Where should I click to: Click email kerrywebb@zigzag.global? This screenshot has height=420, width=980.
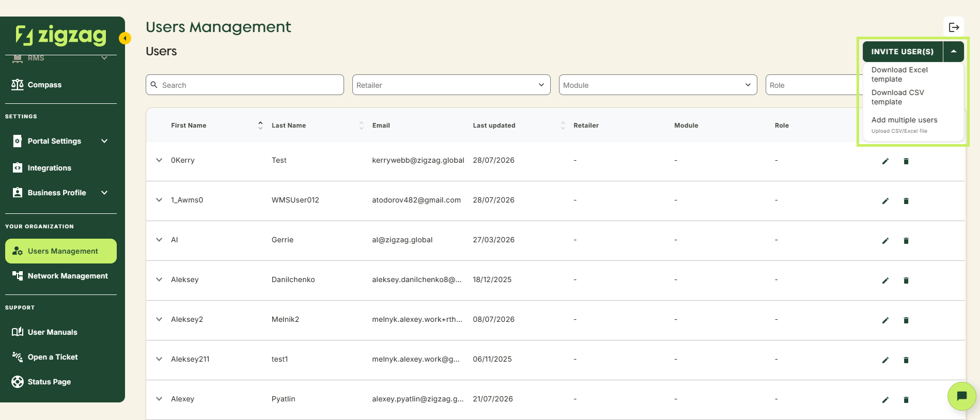pyautogui.click(x=418, y=160)
